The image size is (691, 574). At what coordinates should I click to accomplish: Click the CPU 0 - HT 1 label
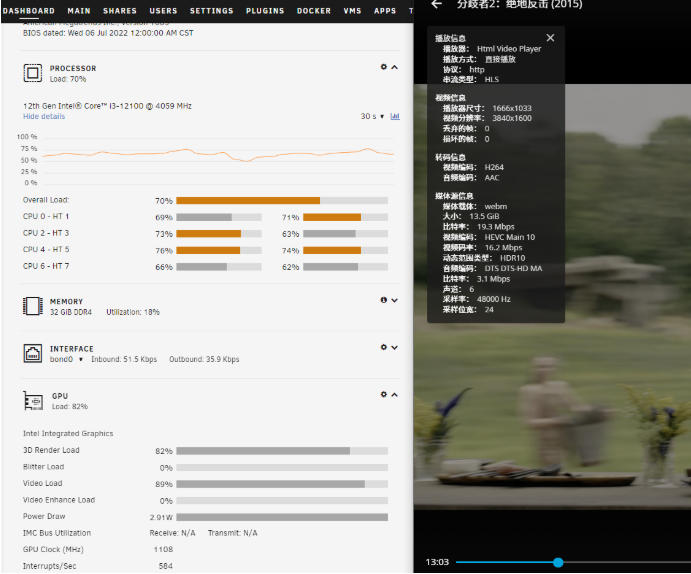(46, 216)
